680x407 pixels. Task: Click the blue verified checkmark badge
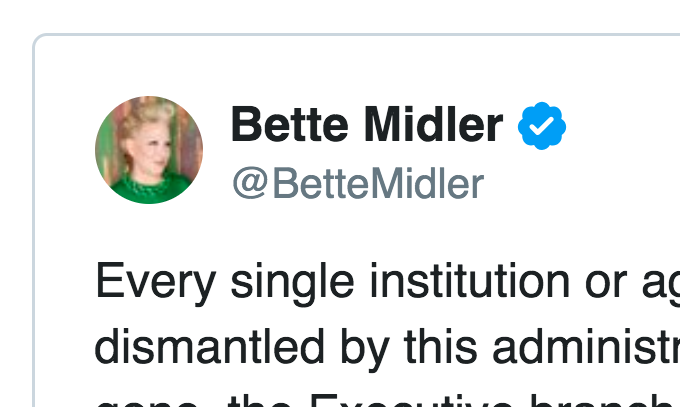tap(542, 126)
